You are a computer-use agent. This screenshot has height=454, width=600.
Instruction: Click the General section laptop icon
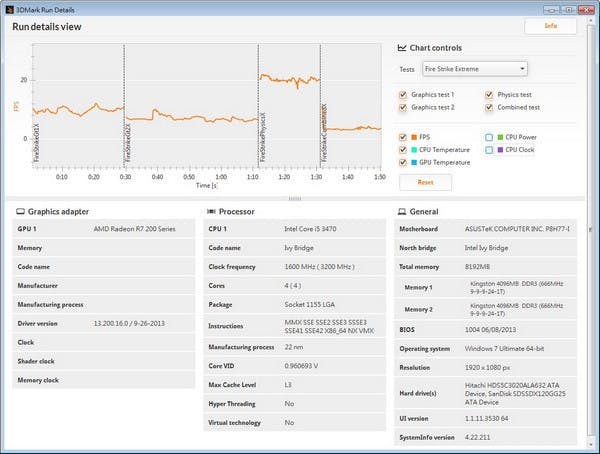(401, 212)
